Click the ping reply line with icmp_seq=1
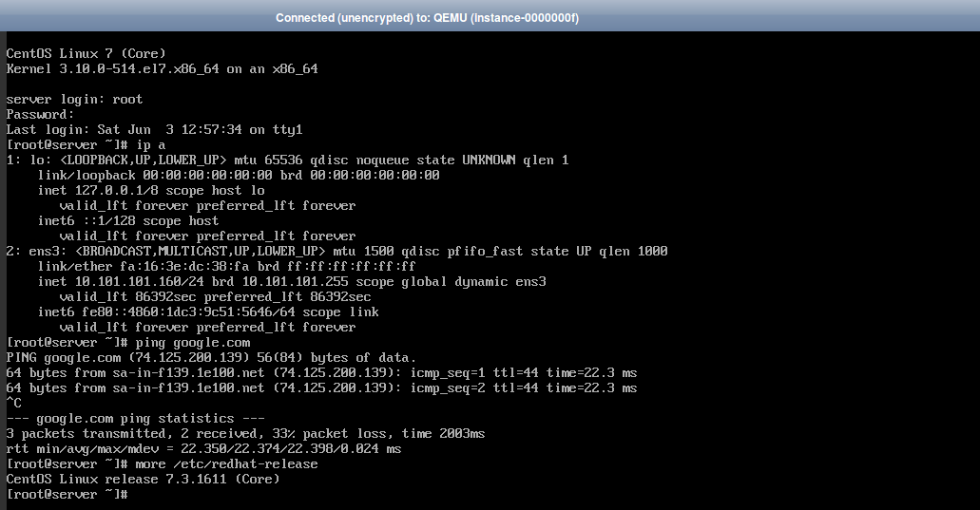This screenshot has height=510, width=980. [x=322, y=372]
